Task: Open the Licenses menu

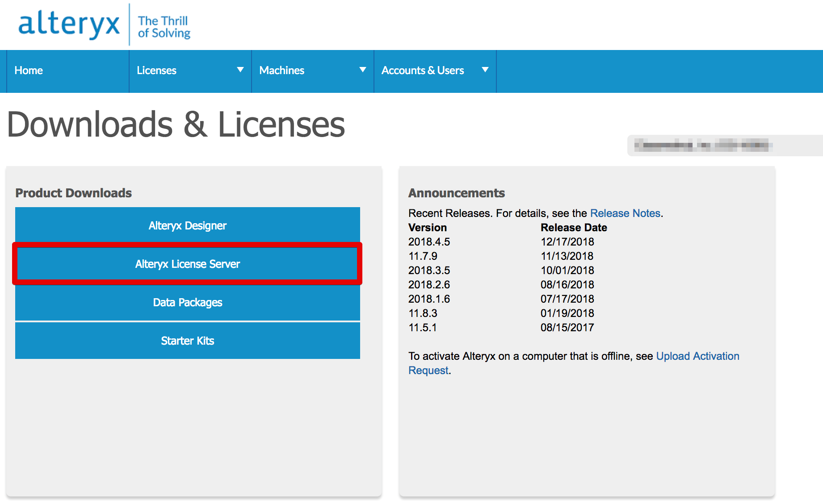Action: pyautogui.click(x=156, y=71)
